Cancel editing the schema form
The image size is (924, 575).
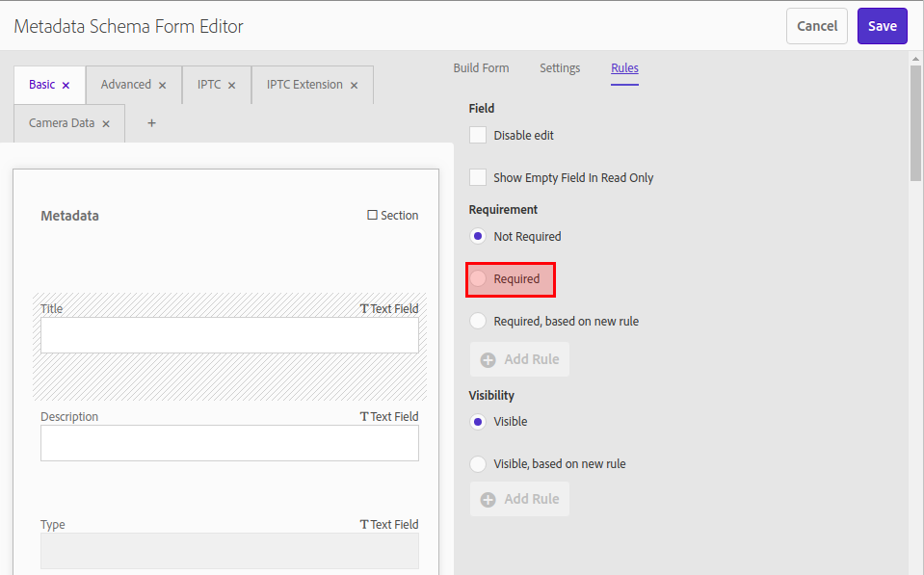[816, 26]
